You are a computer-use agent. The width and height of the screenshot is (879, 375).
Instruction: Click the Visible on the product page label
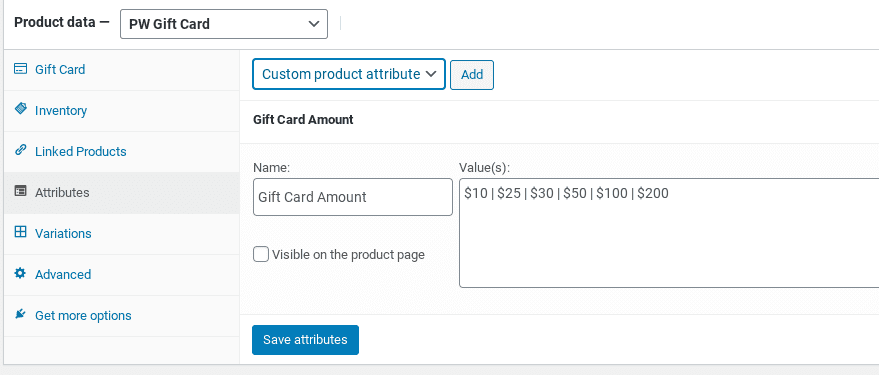click(x=349, y=254)
